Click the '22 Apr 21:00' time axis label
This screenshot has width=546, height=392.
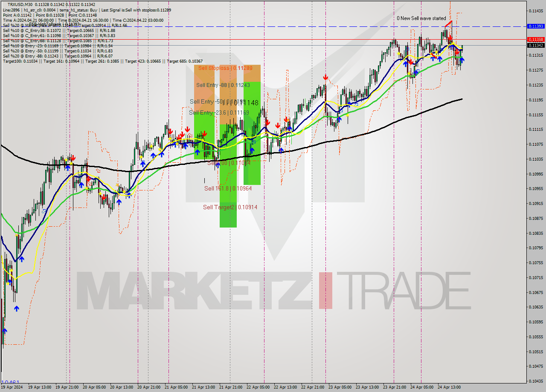pyautogui.click(x=312, y=387)
